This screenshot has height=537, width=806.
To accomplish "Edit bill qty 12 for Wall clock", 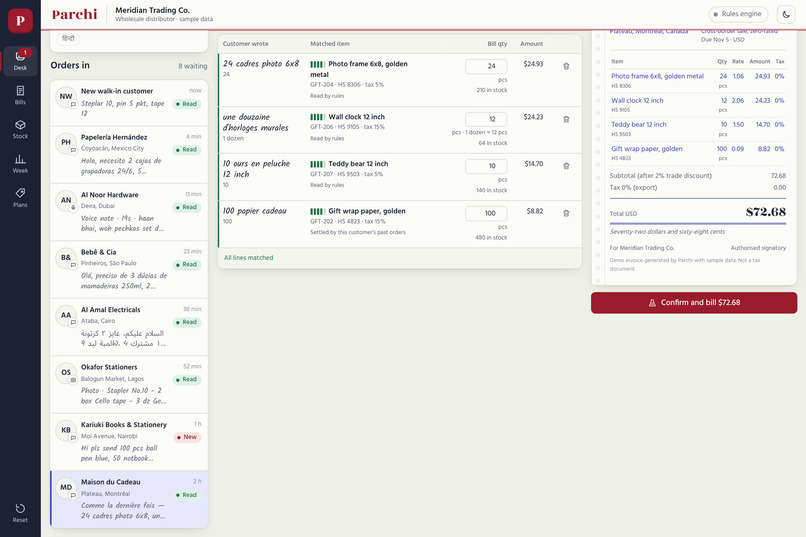I will coord(486,119).
